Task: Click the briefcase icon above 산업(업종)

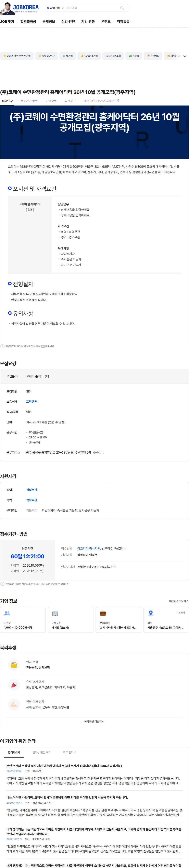Action: (103, 613)
